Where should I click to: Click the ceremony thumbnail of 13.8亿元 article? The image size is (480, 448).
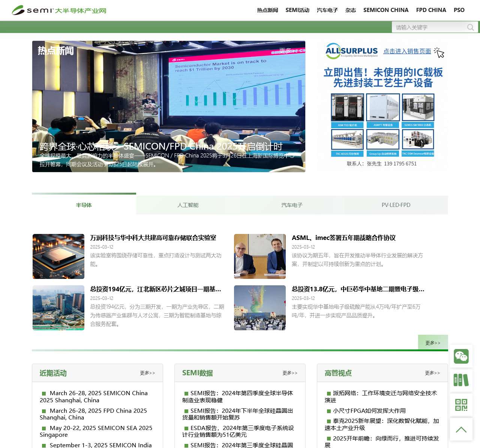tap(260, 308)
